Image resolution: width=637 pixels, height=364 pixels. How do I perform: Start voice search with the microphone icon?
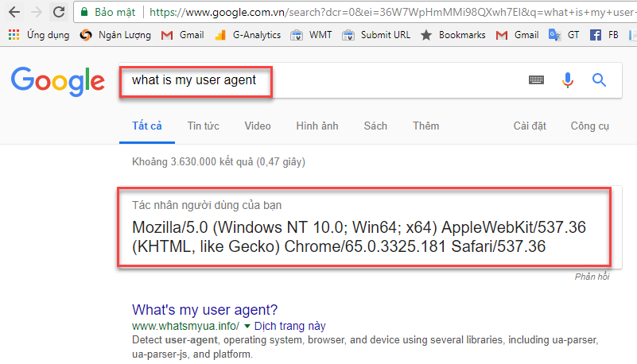[x=568, y=80]
